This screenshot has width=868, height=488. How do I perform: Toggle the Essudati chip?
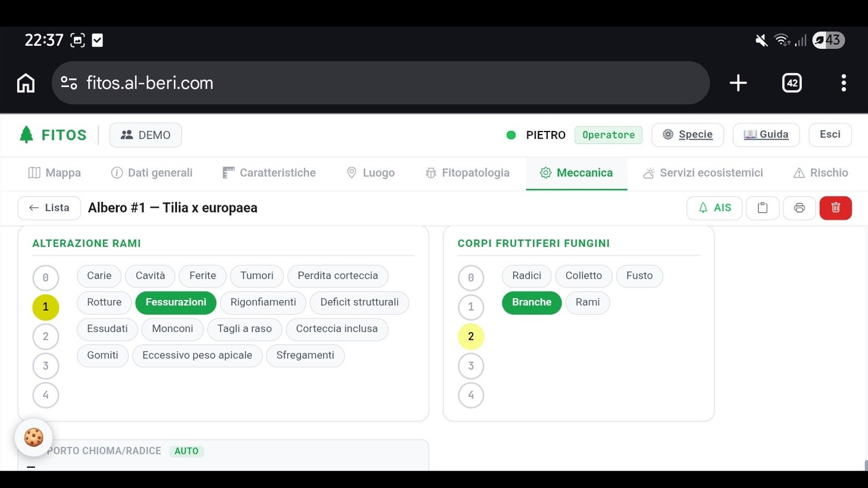point(107,329)
